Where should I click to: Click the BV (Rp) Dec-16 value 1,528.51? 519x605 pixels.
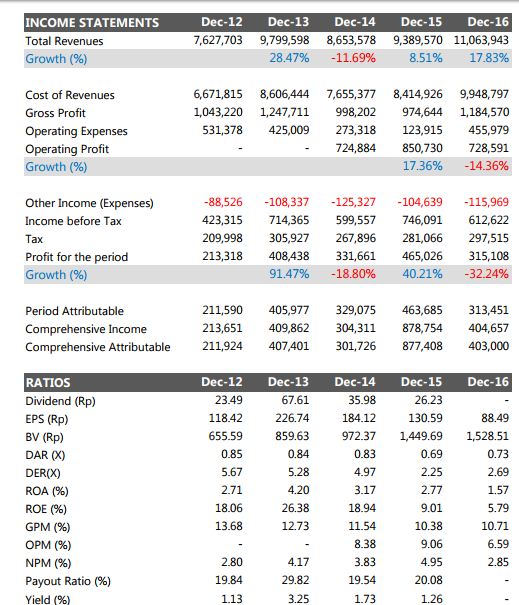(488, 436)
